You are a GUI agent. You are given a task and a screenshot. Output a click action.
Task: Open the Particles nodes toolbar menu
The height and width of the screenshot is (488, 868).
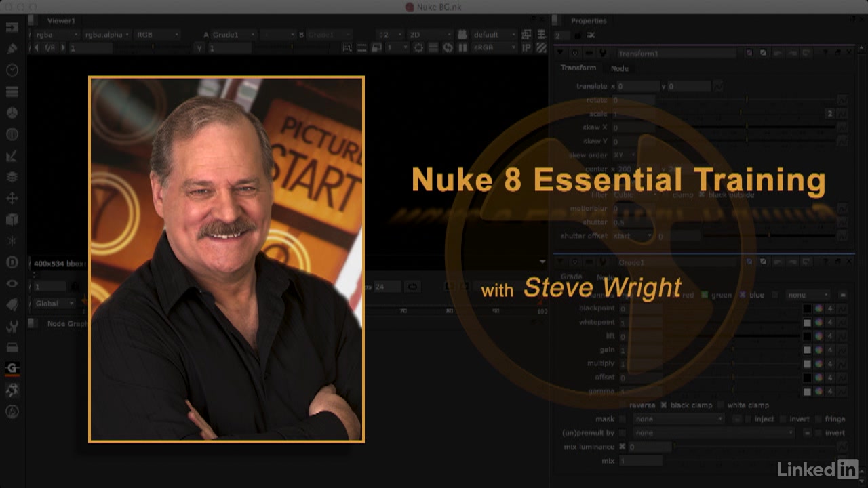pyautogui.click(x=12, y=241)
